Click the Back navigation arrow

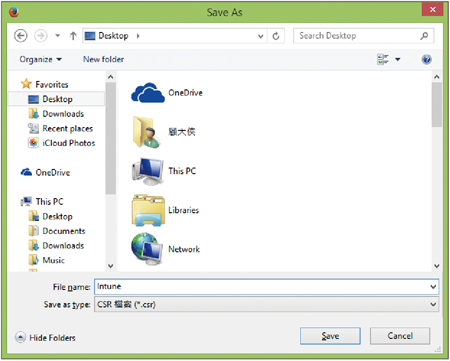click(x=21, y=36)
